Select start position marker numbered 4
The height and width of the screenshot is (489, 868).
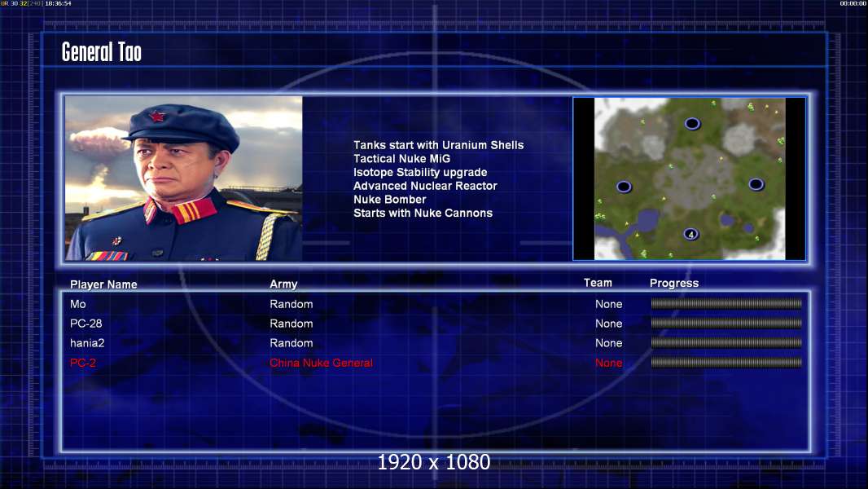click(x=690, y=234)
